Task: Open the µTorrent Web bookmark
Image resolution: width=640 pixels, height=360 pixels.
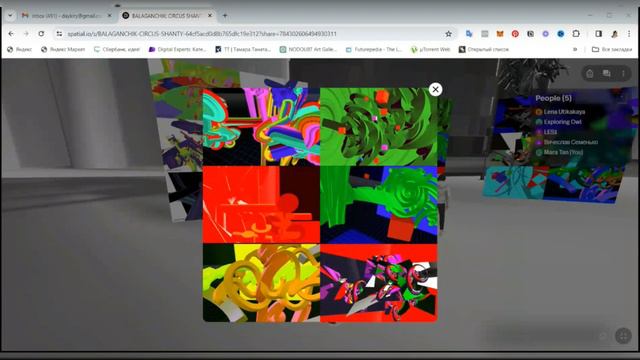Action: [430, 49]
